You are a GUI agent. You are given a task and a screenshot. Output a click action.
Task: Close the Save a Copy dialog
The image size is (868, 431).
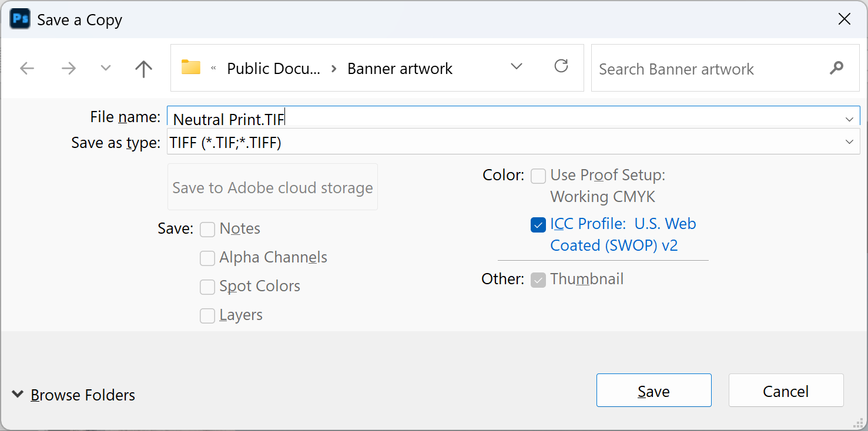(x=844, y=19)
